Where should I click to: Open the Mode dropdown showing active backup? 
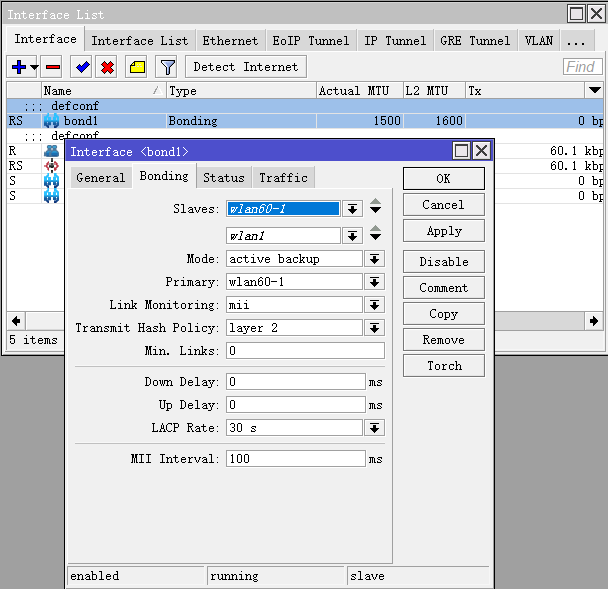[375, 259]
